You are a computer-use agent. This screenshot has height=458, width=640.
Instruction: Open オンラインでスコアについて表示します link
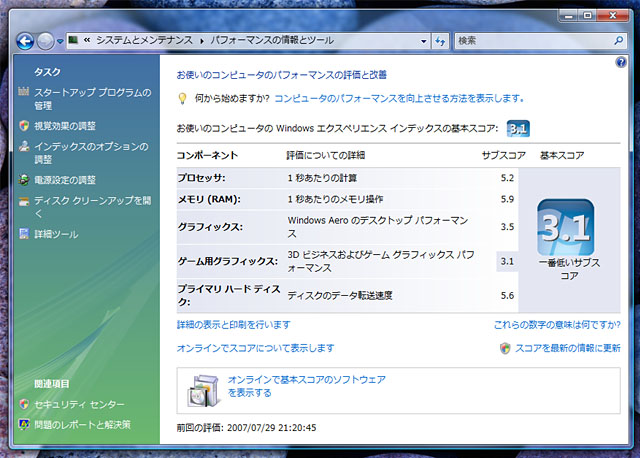[x=256, y=348]
